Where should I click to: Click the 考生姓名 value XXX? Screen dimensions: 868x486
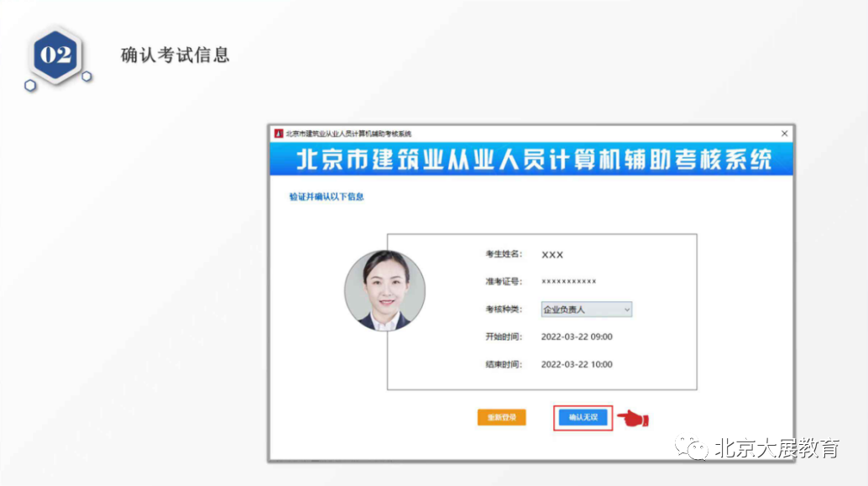coord(552,254)
